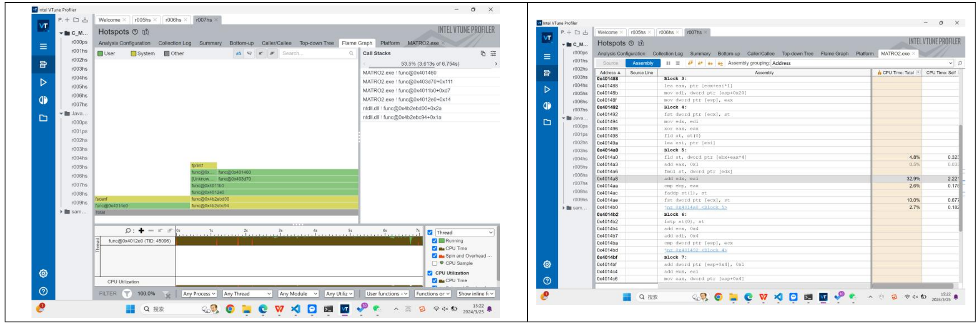Follow the jnz 0x4014a0 Block 5 link
Image resolution: width=980 pixels, height=326 pixels.
(x=695, y=207)
